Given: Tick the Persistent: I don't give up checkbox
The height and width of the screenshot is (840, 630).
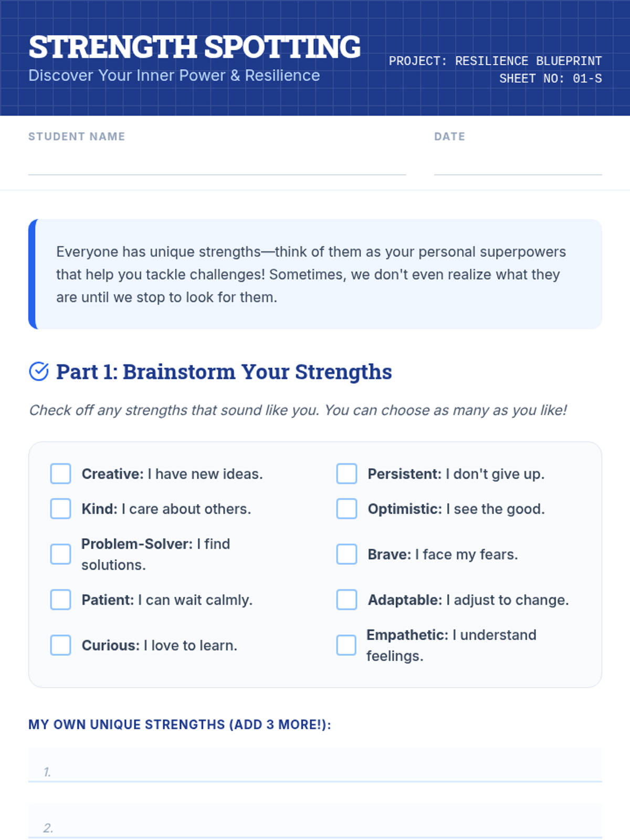Looking at the screenshot, I should coord(346,474).
